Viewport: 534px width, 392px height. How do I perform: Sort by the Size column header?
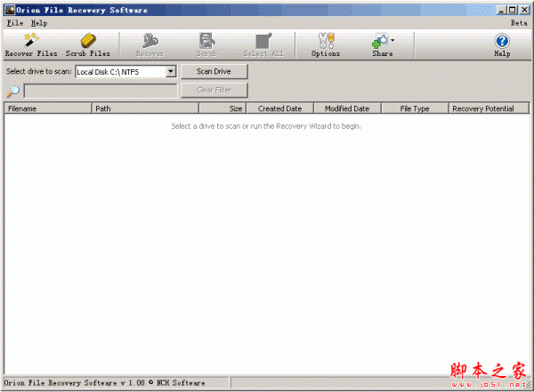[222, 108]
